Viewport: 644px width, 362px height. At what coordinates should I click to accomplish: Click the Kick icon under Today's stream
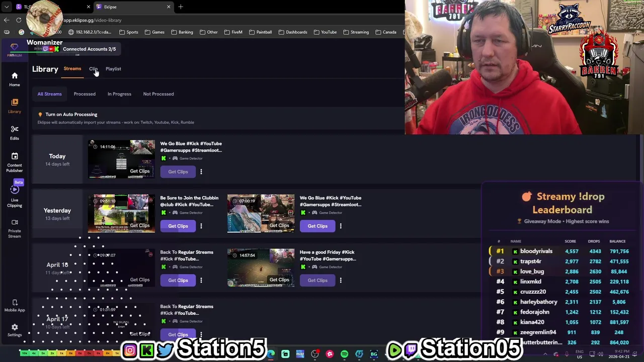pyautogui.click(x=164, y=158)
